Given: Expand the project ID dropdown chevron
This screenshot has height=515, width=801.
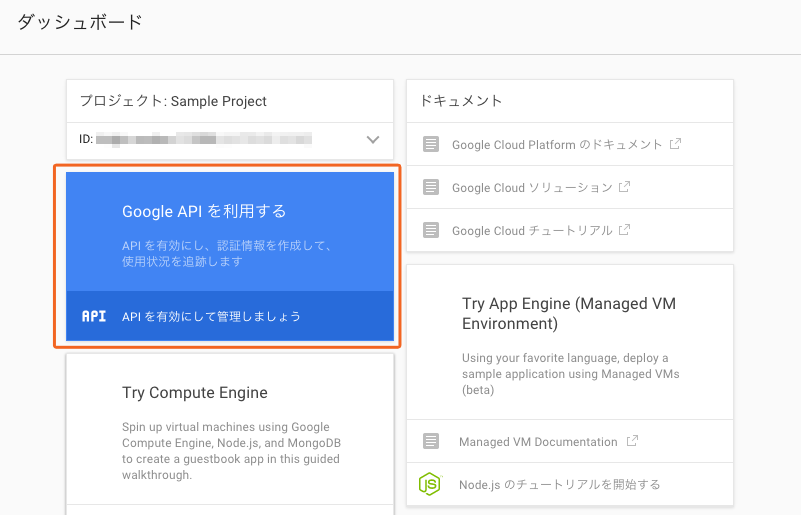Looking at the screenshot, I should click(x=373, y=139).
